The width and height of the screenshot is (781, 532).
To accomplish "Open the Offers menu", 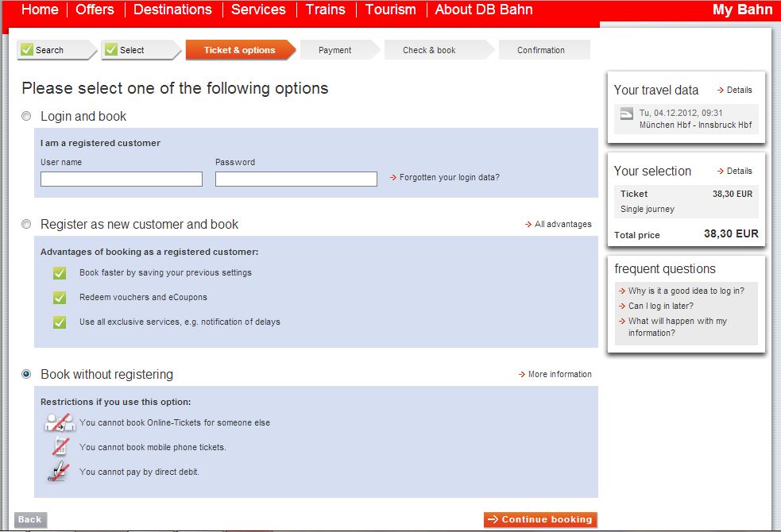I will 95,10.
